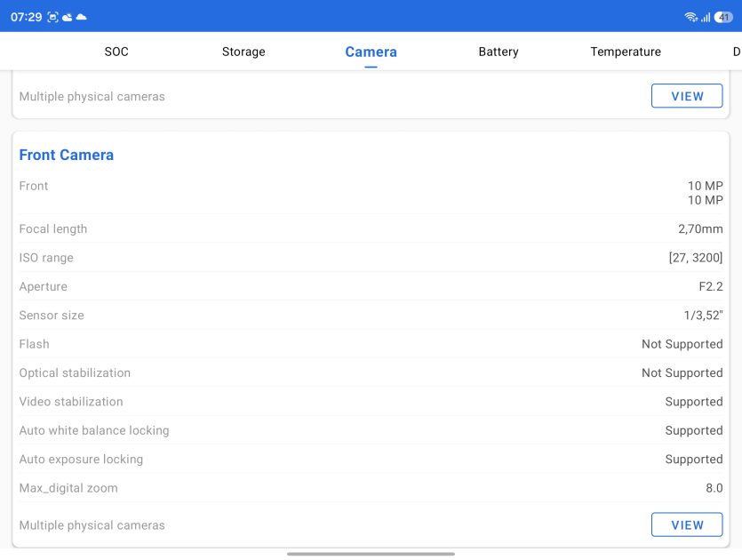The width and height of the screenshot is (742, 560).
Task: Select the 8.0 digital zoom value
Action: 714,488
